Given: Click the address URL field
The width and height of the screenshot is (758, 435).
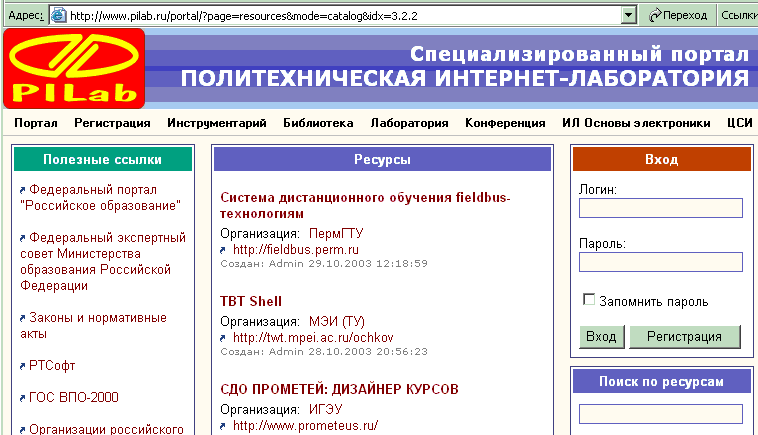Looking at the screenshot, I should coord(344,15).
